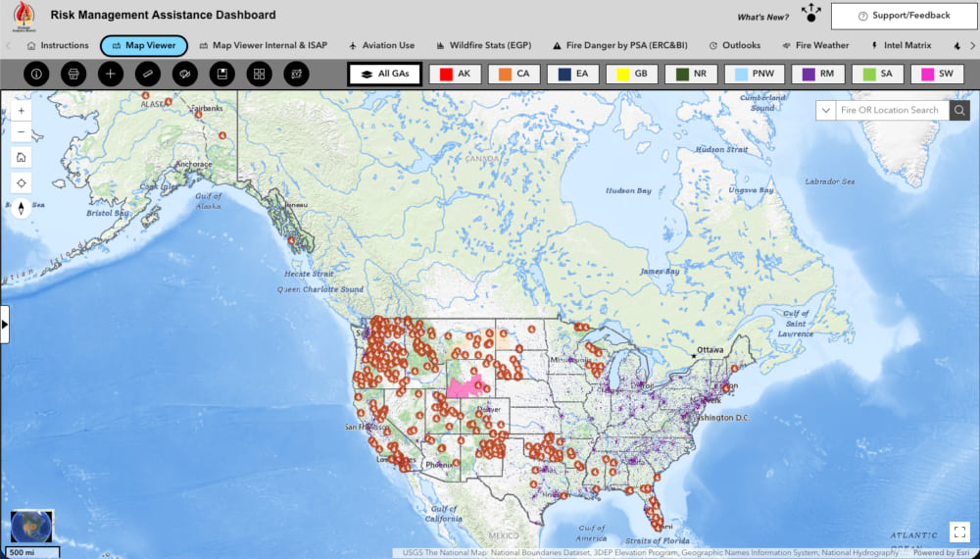Viewport: 980px width, 559px height.
Task: Toggle CA geographic area filter
Action: tap(514, 74)
